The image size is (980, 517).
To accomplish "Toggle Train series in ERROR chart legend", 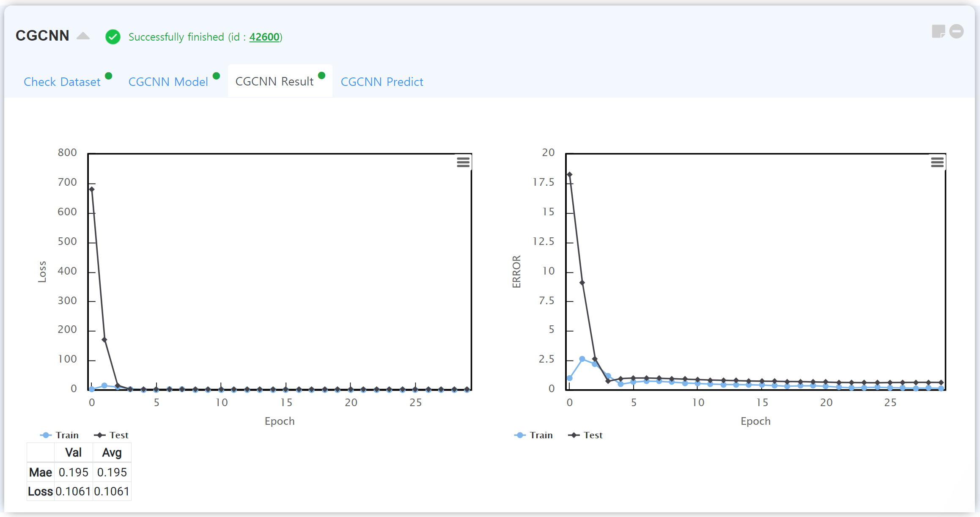I will click(x=534, y=435).
